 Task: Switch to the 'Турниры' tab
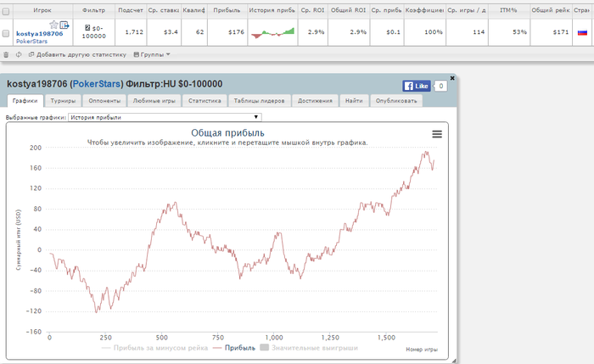(63, 101)
